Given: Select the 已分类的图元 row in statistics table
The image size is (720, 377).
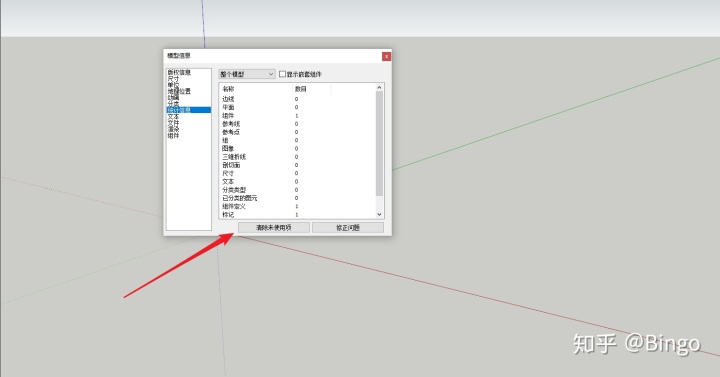Looking at the screenshot, I should [x=297, y=198].
